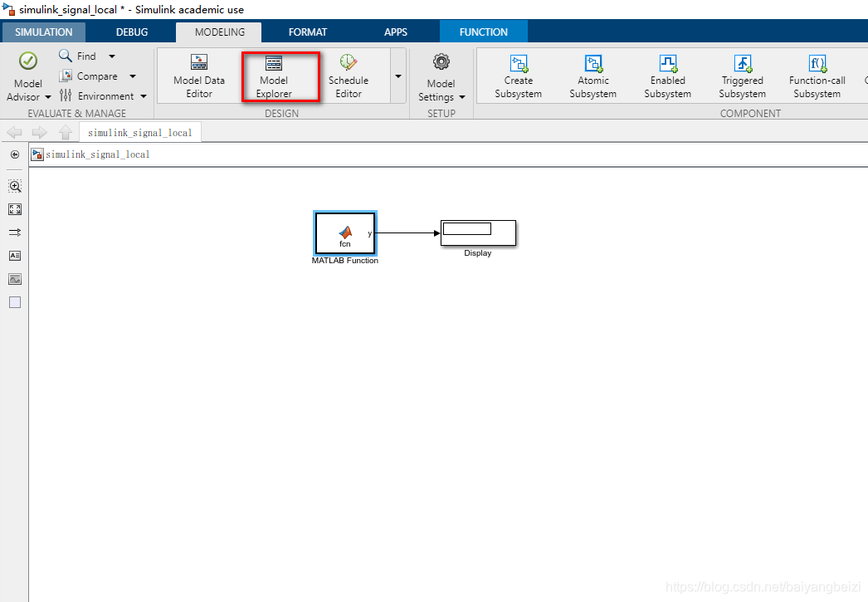Navigate back with the left arrow
This screenshot has height=602, width=868.
14,132
